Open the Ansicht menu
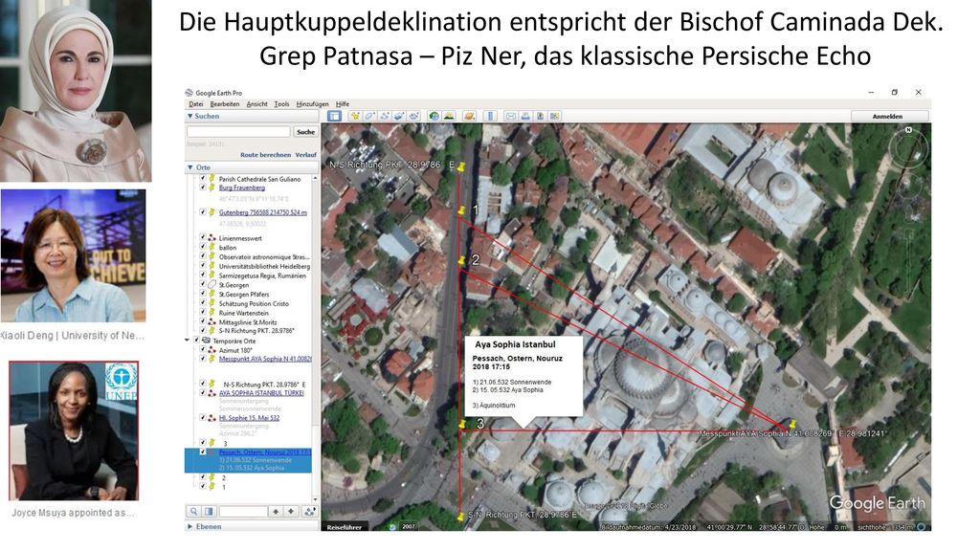980x551 pixels. [256, 104]
